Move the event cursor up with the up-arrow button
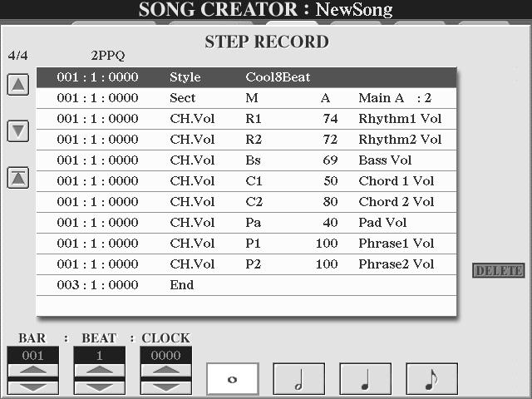Screen dimensions: 532x399 (18, 85)
